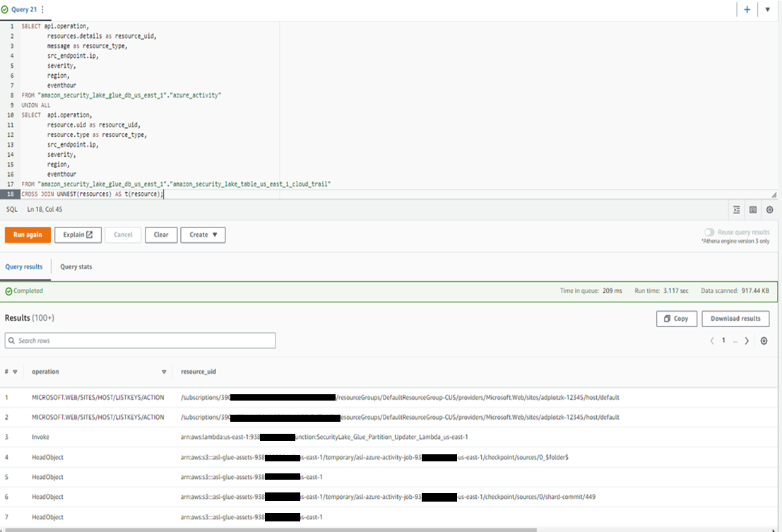
Task: Download the query results
Action: tap(735, 319)
